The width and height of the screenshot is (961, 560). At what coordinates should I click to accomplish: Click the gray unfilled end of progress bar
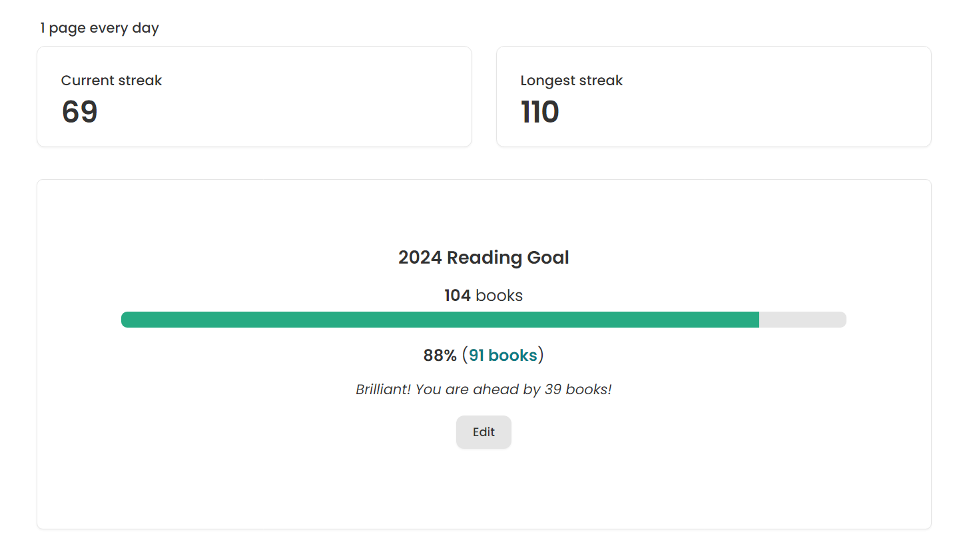click(802, 320)
